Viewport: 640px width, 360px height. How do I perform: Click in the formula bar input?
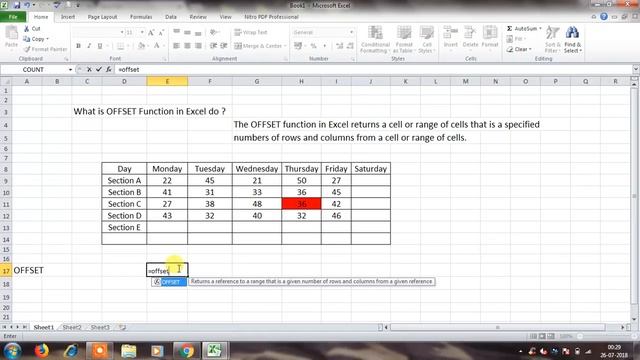pos(373,69)
